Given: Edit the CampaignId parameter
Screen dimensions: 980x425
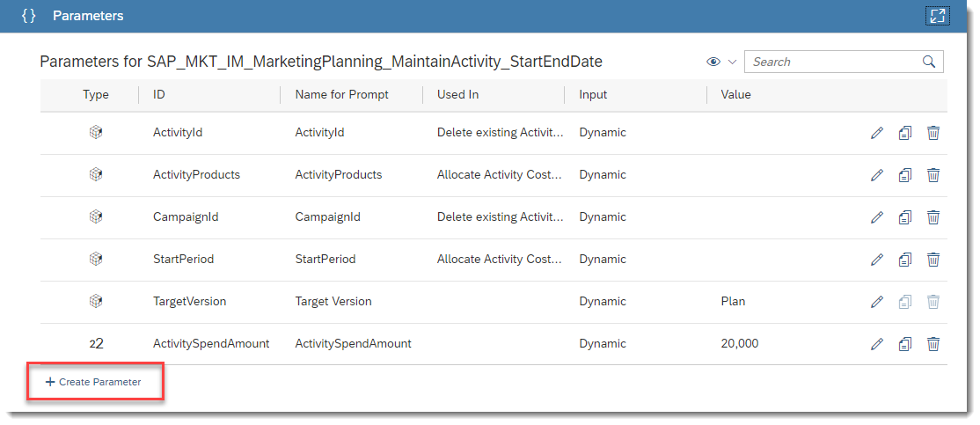Looking at the screenshot, I should [877, 217].
